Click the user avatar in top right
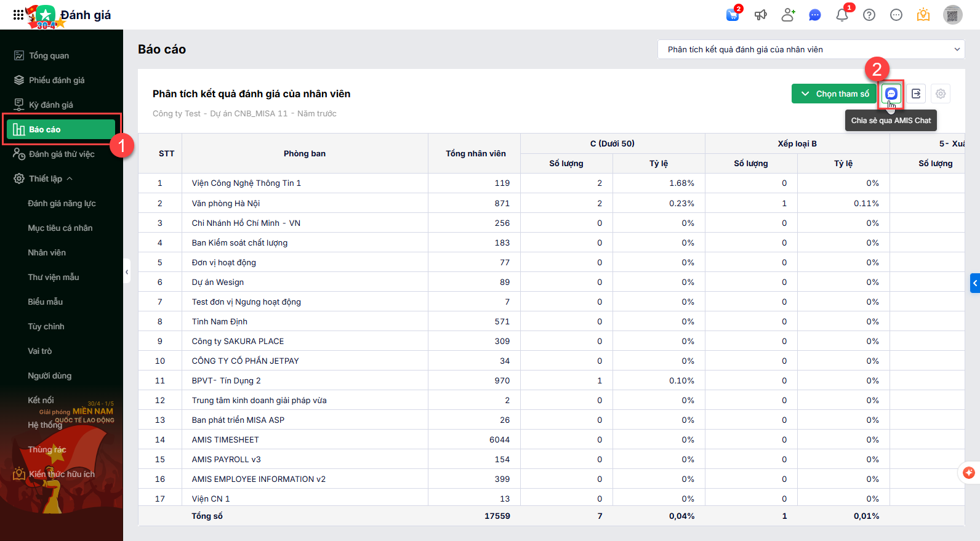Image resolution: width=980 pixels, height=541 pixels. [x=953, y=15]
